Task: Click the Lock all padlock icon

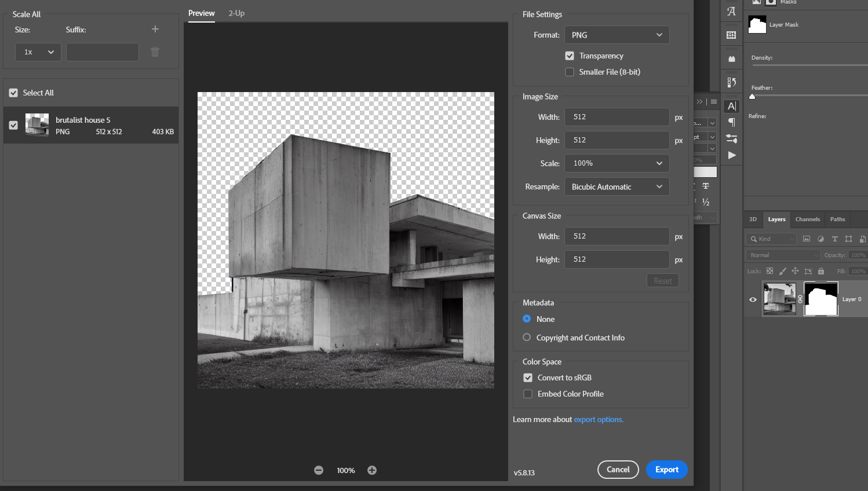Action: (x=820, y=271)
